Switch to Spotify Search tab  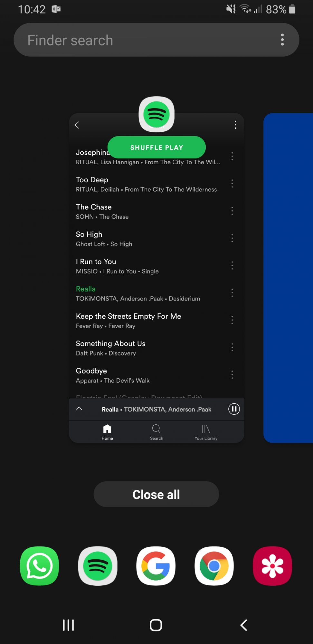[156, 432]
